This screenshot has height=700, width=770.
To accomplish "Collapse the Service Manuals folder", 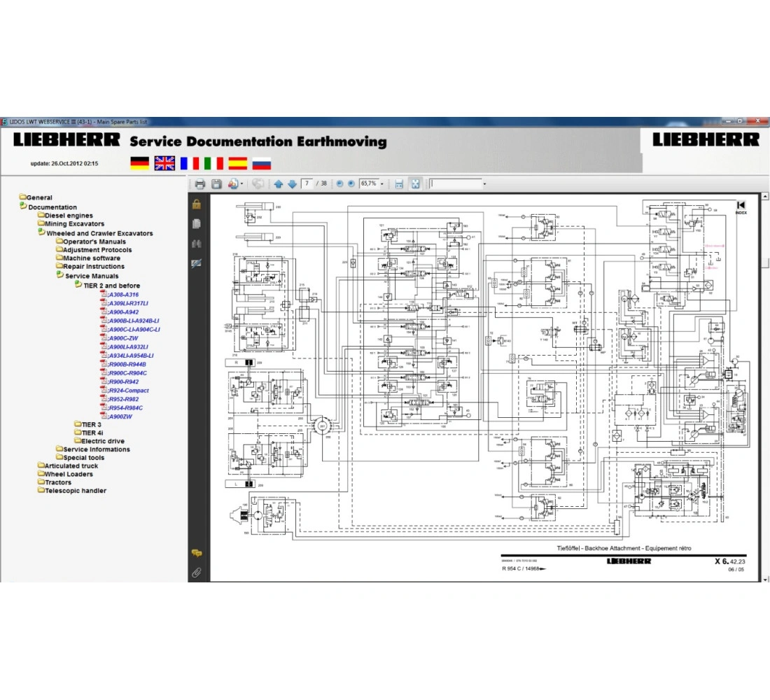I will tap(87, 276).
